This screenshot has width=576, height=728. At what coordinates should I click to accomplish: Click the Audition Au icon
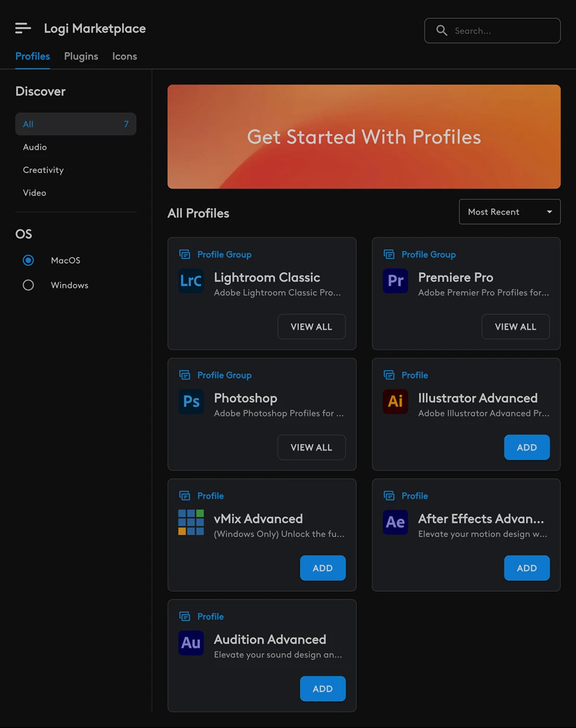191,643
